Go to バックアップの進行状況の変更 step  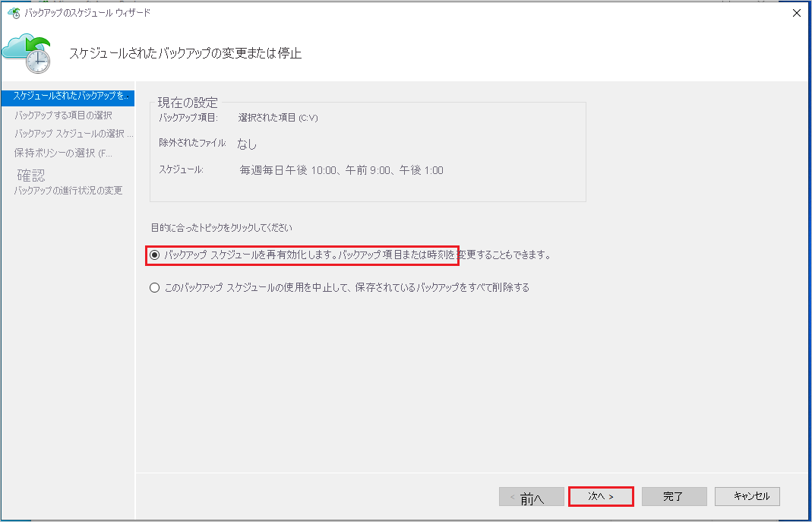coord(68,191)
